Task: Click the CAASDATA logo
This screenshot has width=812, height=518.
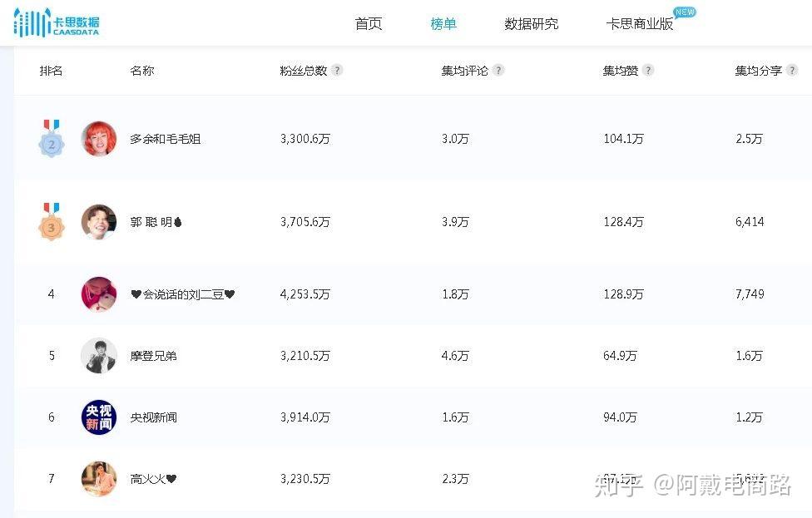Action: (57, 23)
